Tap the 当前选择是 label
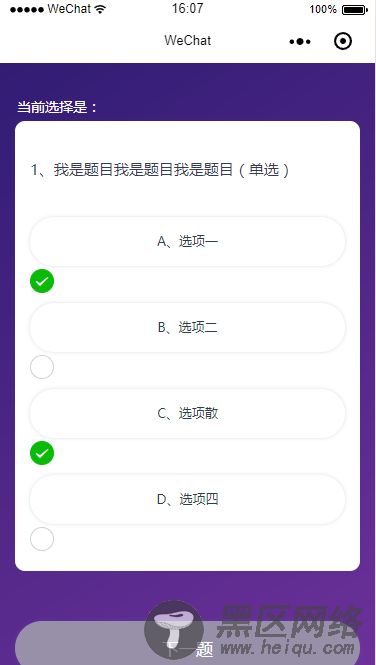The width and height of the screenshot is (376, 665). pos(57,107)
